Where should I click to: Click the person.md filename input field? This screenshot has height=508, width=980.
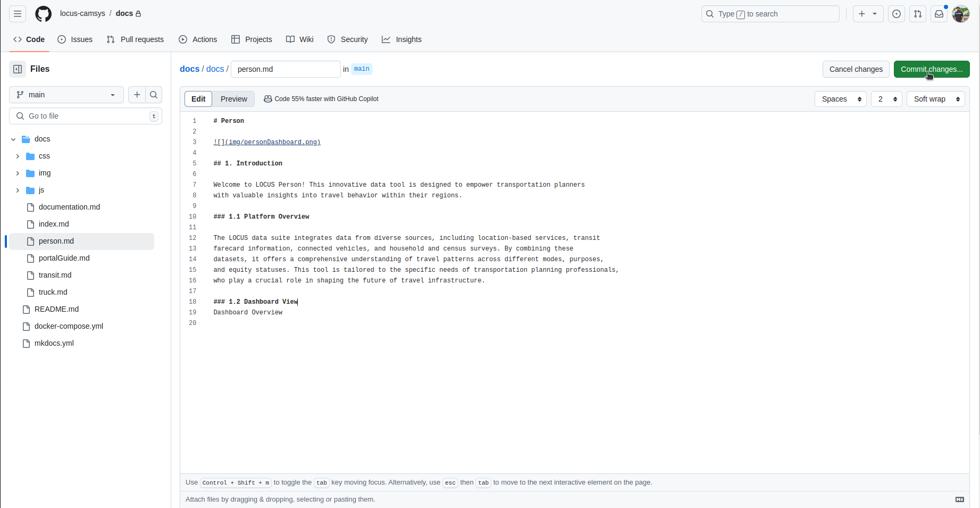pos(286,69)
